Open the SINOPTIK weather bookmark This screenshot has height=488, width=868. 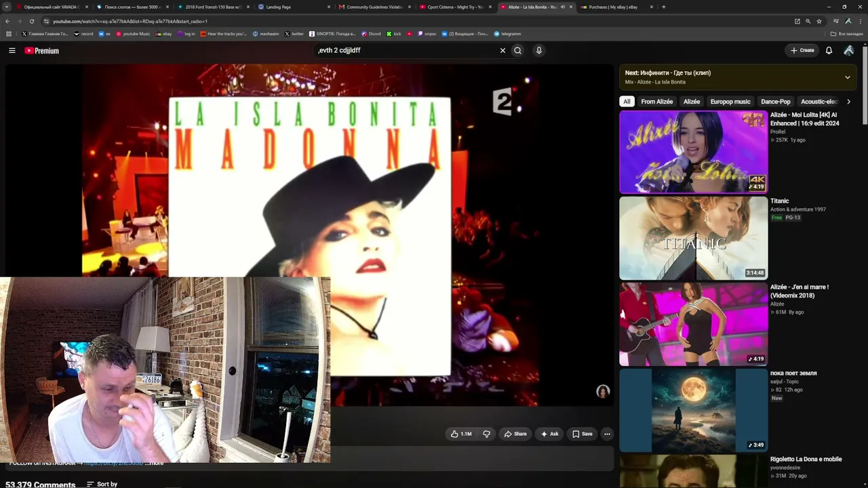coord(332,34)
